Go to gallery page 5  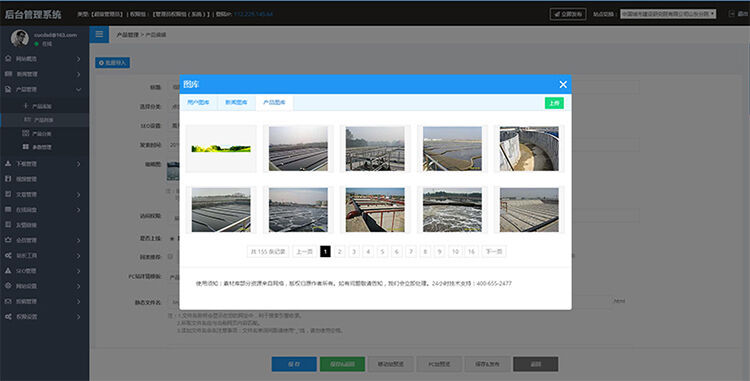(x=382, y=251)
